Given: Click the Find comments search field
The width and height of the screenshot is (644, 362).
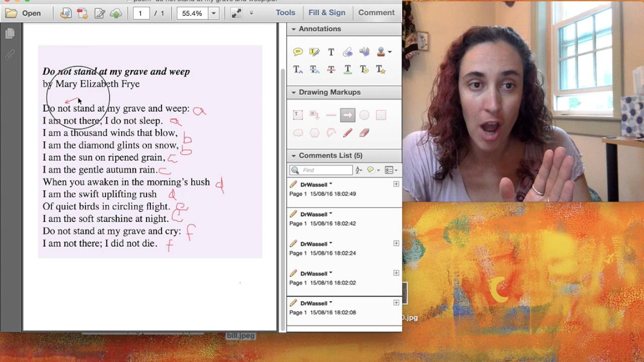Looking at the screenshot, I should [321, 170].
